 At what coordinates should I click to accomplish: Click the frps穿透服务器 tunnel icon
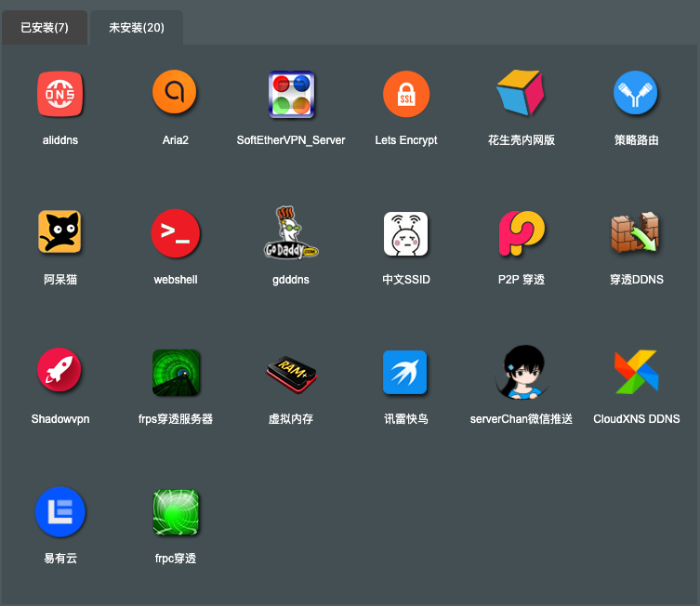pyautogui.click(x=176, y=373)
